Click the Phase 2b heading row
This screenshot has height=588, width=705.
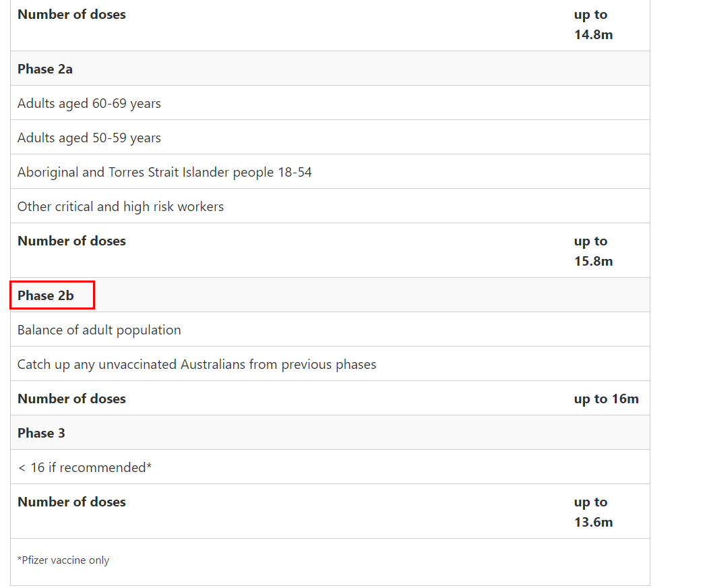(x=46, y=295)
